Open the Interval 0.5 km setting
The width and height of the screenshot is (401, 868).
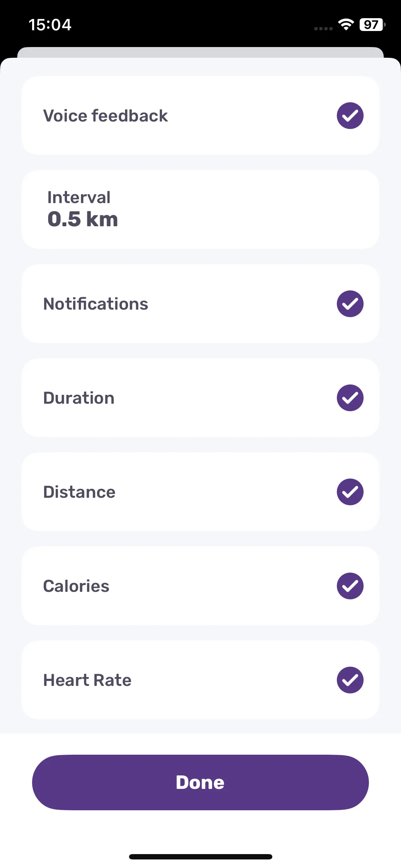pos(200,210)
